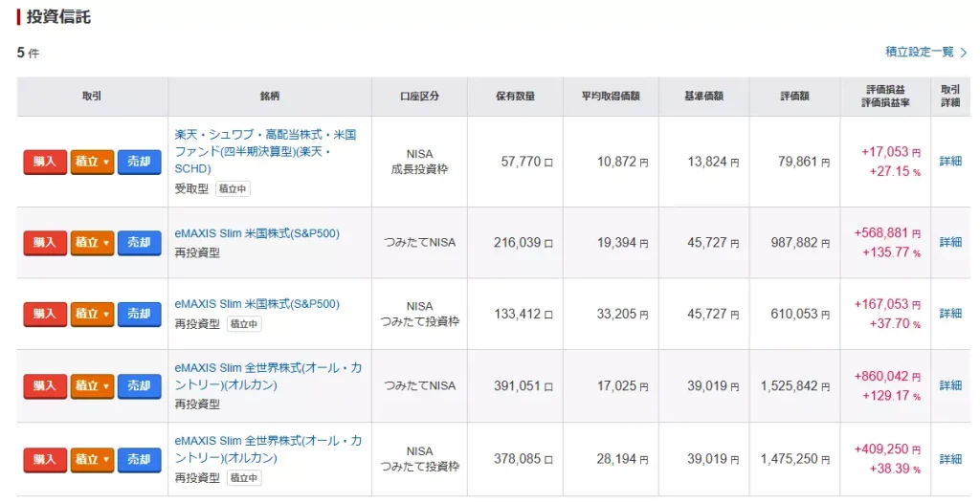Click the +38.39% return value
The image size is (980, 503).
tap(895, 469)
